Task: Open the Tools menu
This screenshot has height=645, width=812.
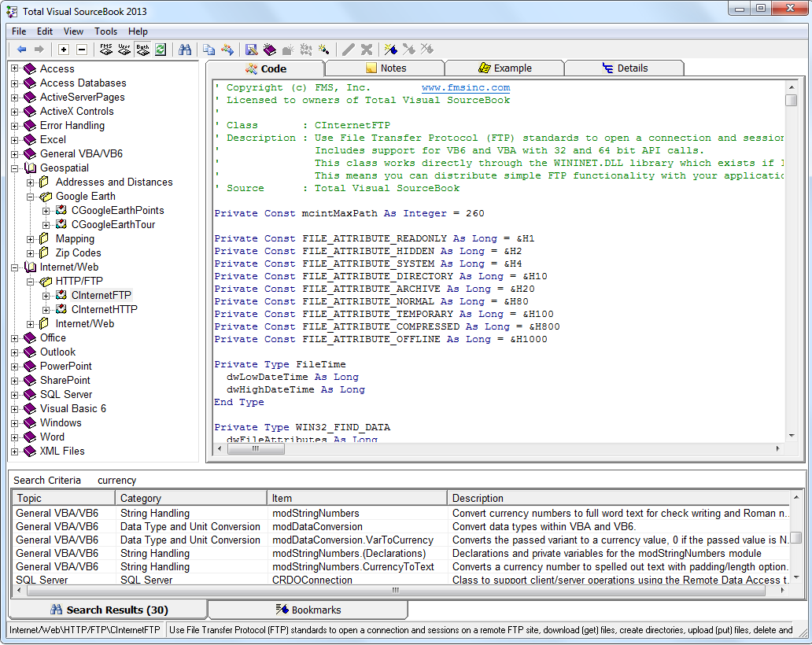Action: [x=105, y=31]
